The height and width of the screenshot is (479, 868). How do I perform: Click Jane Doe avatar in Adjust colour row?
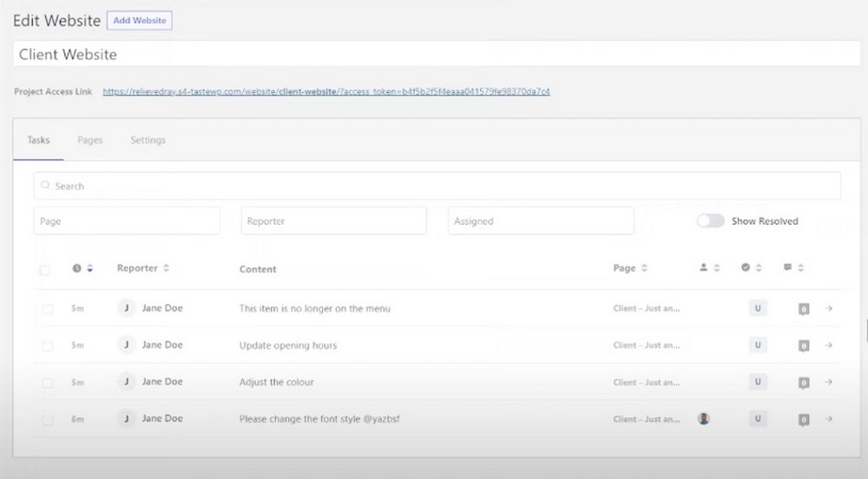coord(126,382)
